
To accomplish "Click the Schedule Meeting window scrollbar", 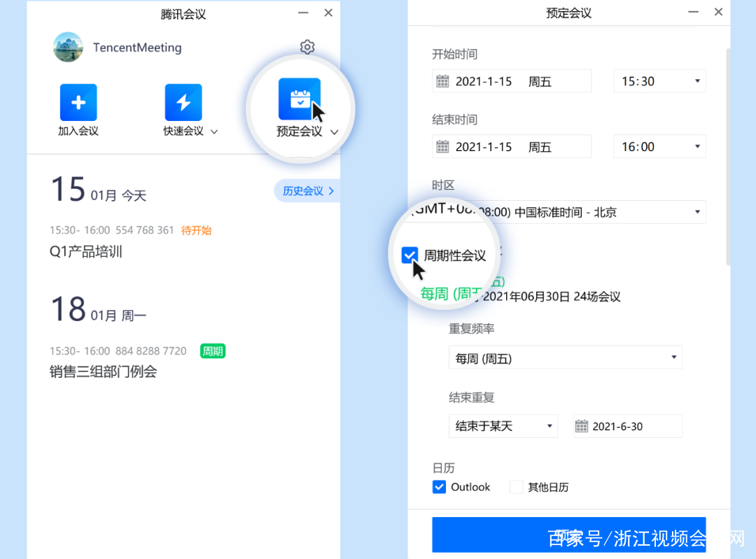I will [728, 157].
